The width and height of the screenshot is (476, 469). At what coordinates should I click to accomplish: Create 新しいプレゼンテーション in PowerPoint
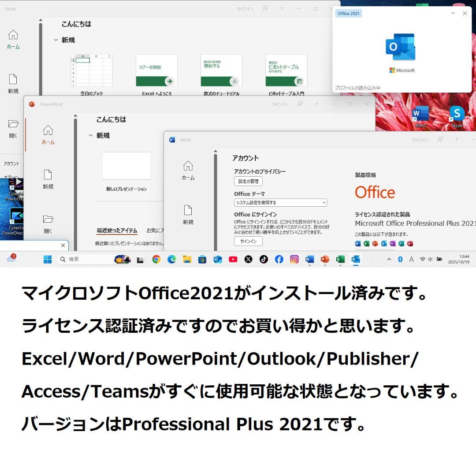pos(126,171)
